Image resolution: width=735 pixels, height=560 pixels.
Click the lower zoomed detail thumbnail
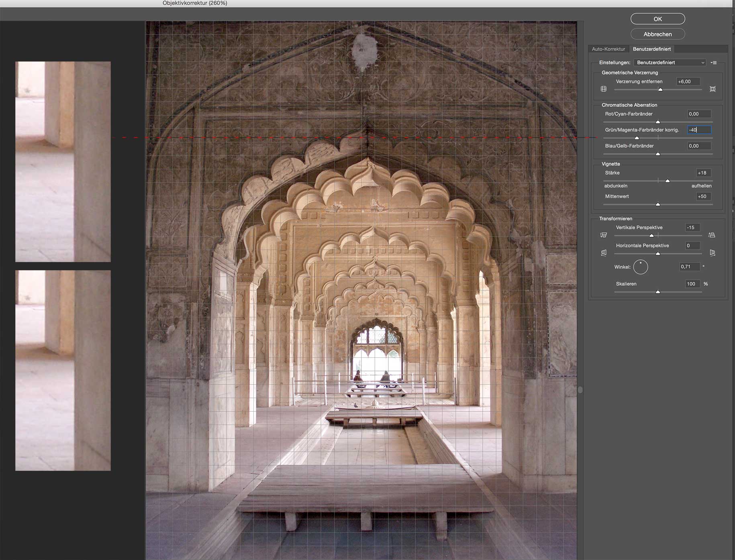pos(63,371)
